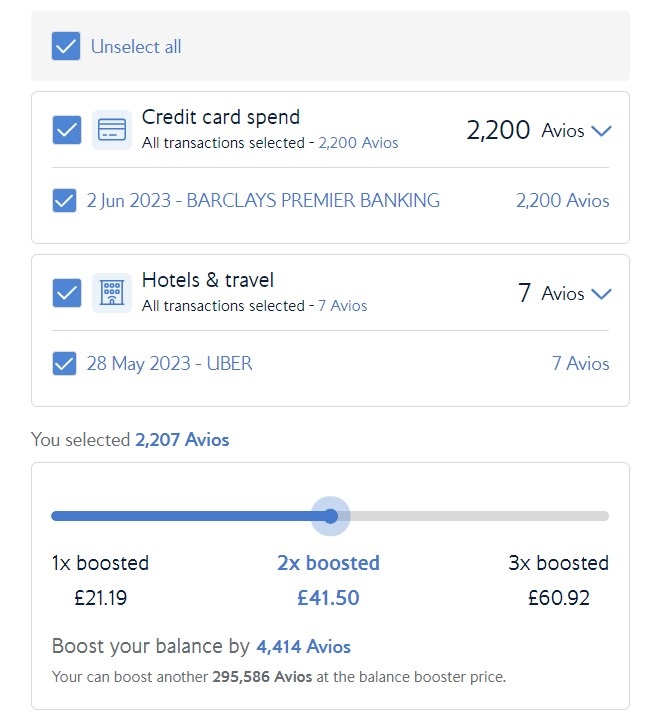Click the Credit card spend heading
Viewport: 648px width, 720px height.
[221, 117]
